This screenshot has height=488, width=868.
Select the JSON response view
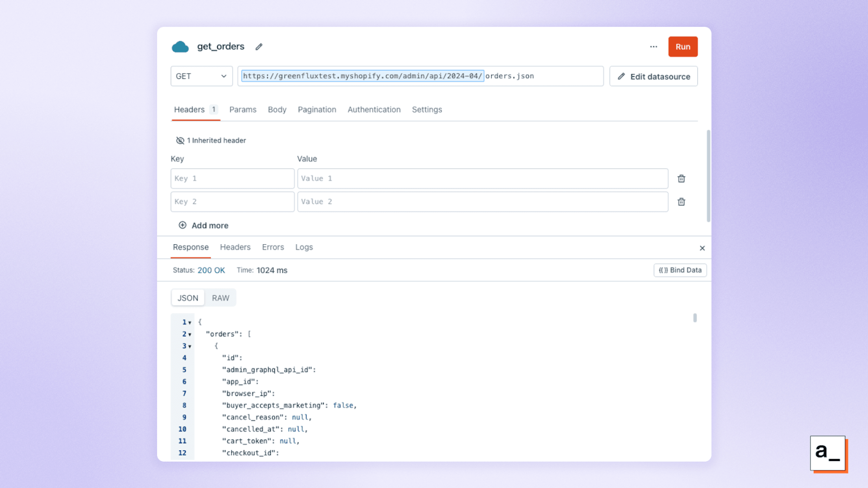(x=187, y=298)
